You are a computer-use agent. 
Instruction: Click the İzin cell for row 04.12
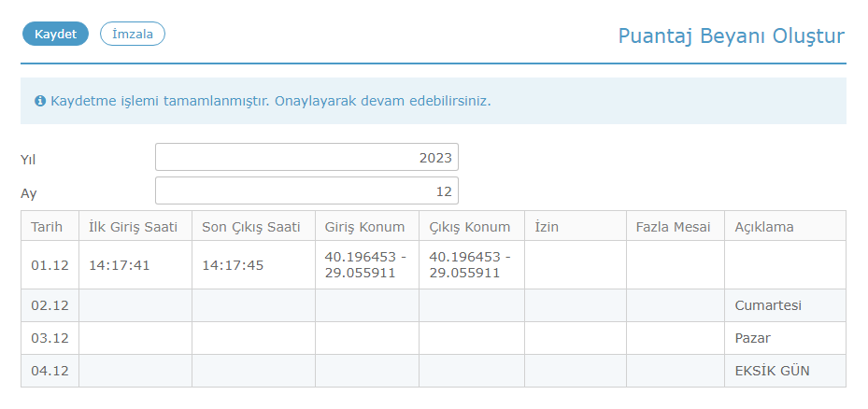[576, 371]
